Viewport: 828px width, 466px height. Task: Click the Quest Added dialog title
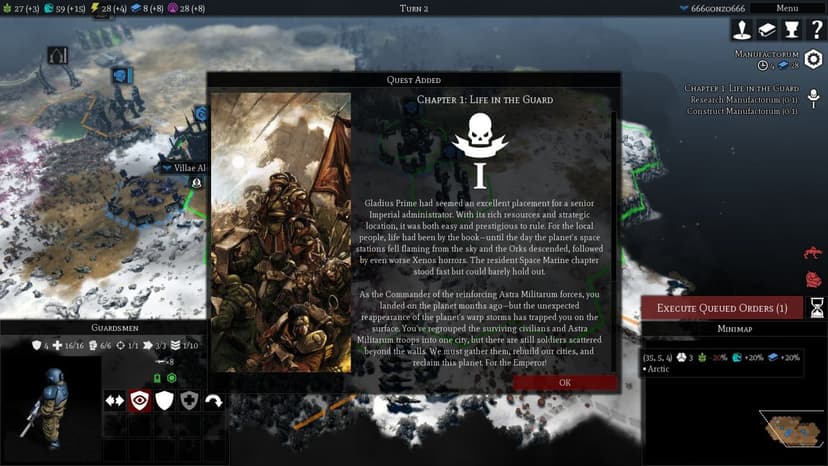pos(413,80)
